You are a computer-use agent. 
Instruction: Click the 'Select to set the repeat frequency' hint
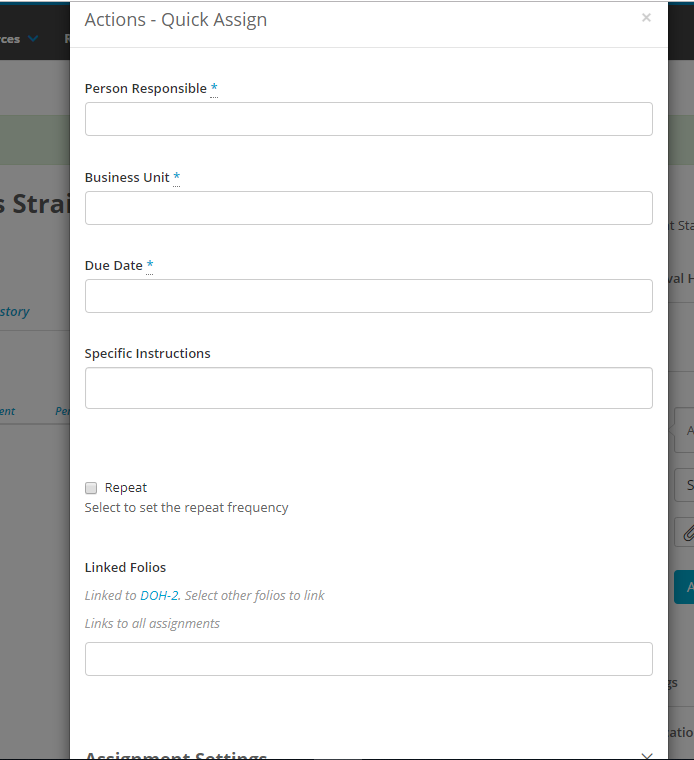point(187,507)
